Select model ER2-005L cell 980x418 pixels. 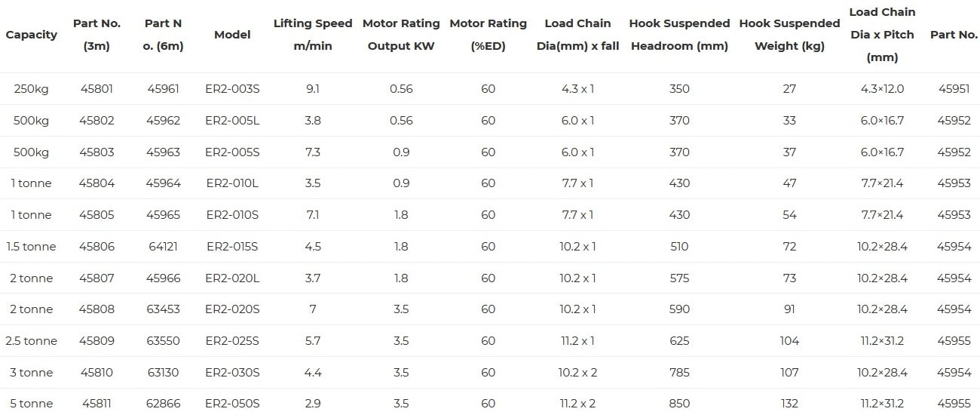coord(232,121)
